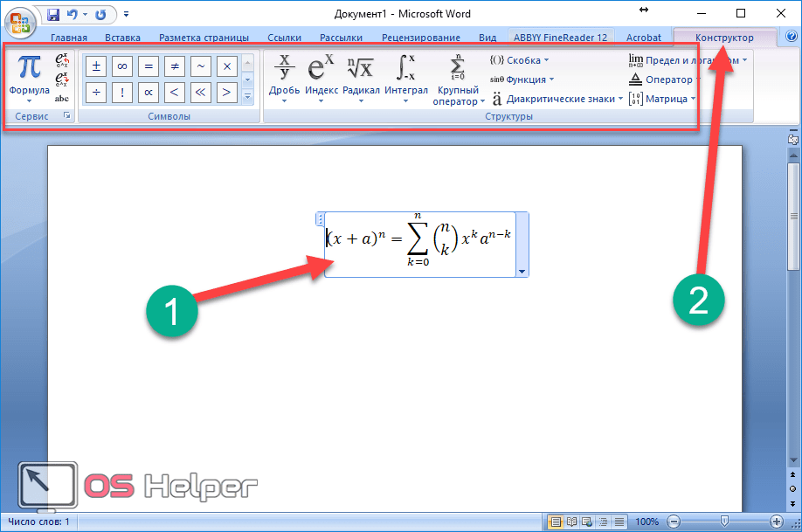Click the Office button logo
Image resolution: width=802 pixels, height=532 pixels.
(21, 18)
